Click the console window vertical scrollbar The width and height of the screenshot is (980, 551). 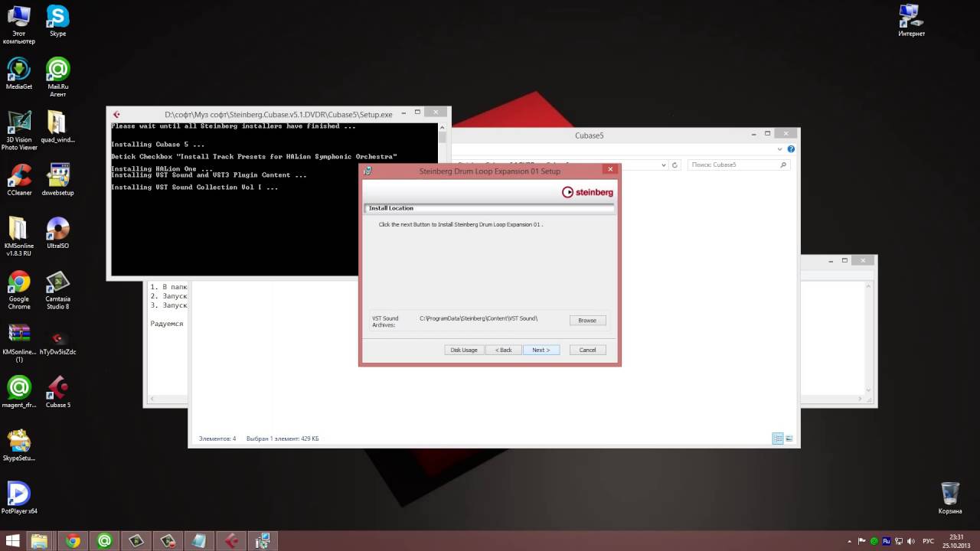[x=443, y=199]
